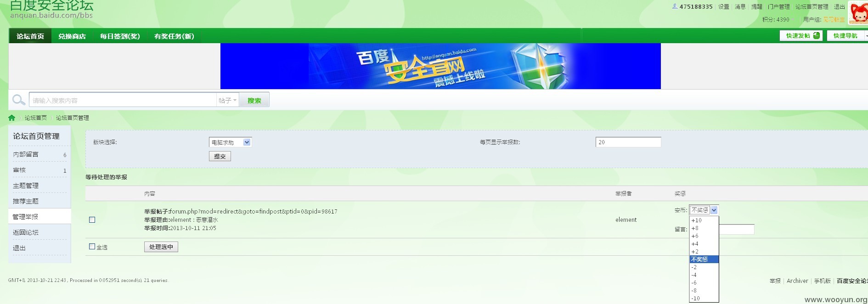Expand the 快捷导航 quick navigation dropdown
The width and height of the screenshot is (868, 304).
click(x=848, y=36)
